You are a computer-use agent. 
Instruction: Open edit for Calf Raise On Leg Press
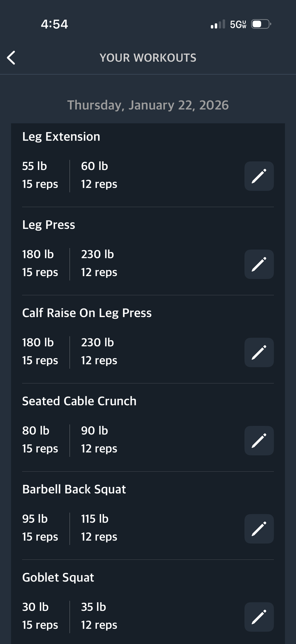tap(259, 352)
